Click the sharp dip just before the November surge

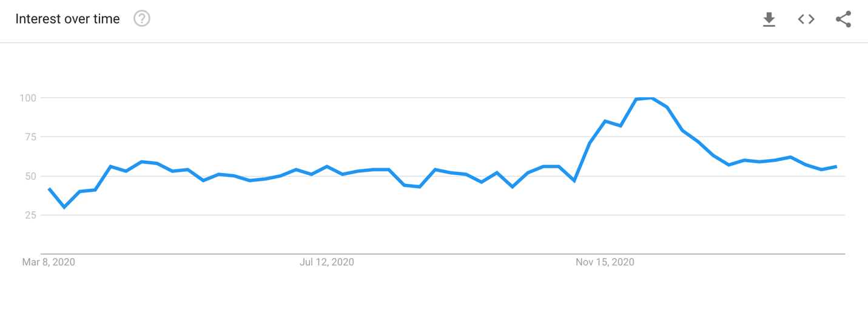tap(574, 181)
